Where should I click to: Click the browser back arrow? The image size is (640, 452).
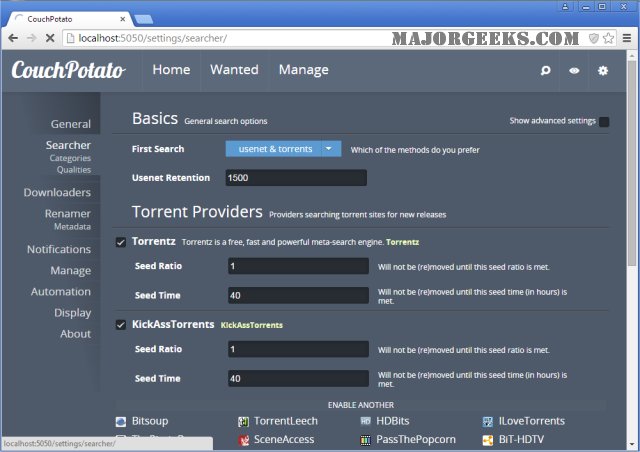tap(13, 38)
